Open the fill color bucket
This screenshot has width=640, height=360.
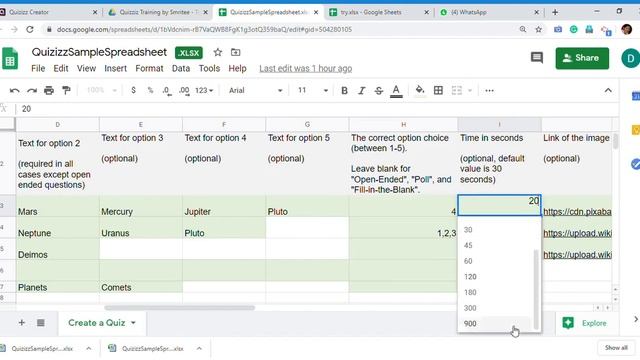420,90
